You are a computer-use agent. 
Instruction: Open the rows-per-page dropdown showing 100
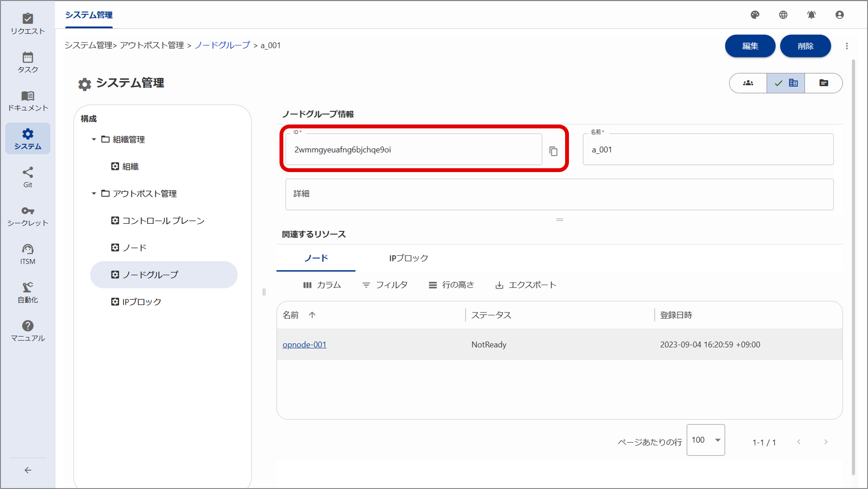pos(705,440)
